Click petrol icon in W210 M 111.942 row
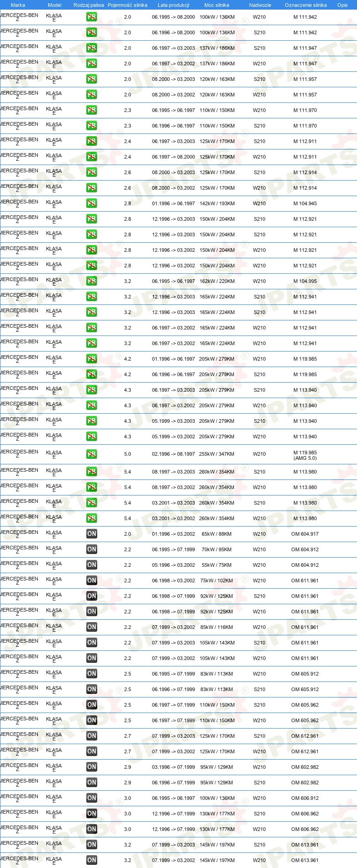357x868 pixels. point(92,17)
